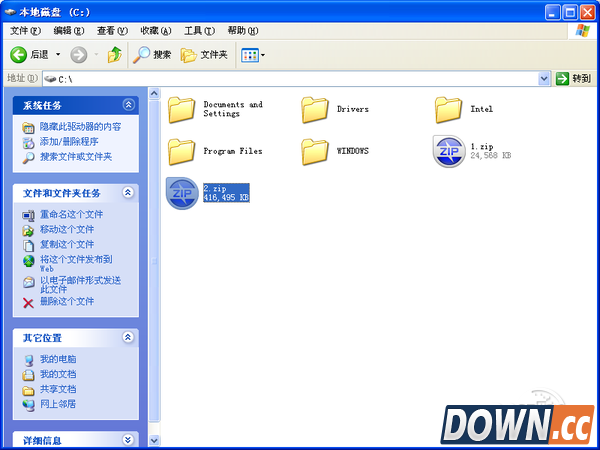Viewport: 600px width, 450px height.
Task: Click the publish to Web globe icon
Action: click(x=28, y=261)
